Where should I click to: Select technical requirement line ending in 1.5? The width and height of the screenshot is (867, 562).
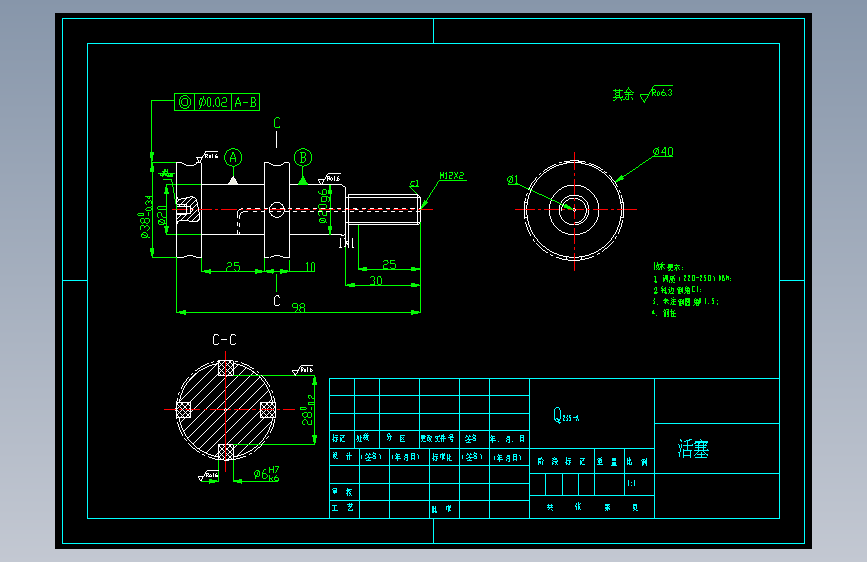point(686,301)
